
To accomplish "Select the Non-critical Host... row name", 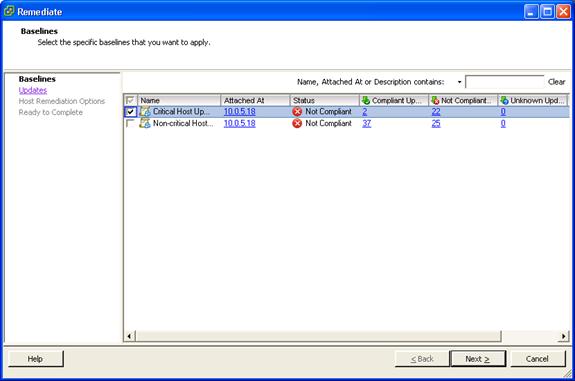I will [x=183, y=123].
